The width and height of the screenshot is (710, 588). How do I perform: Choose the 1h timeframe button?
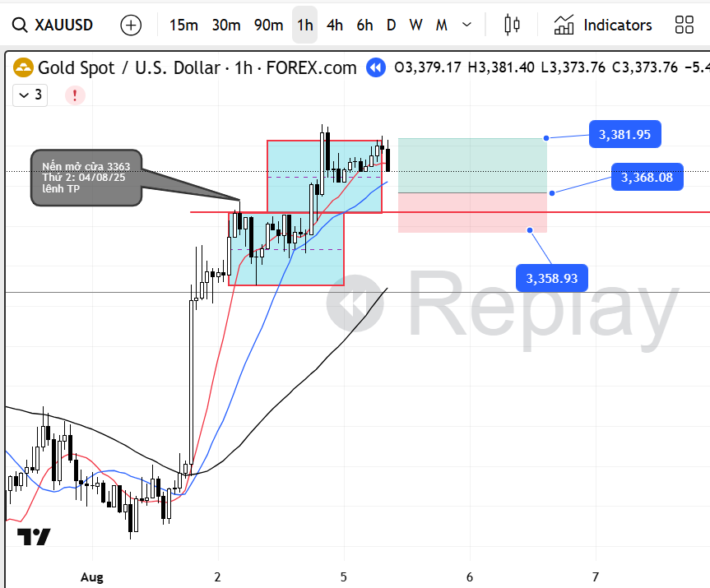click(x=305, y=25)
